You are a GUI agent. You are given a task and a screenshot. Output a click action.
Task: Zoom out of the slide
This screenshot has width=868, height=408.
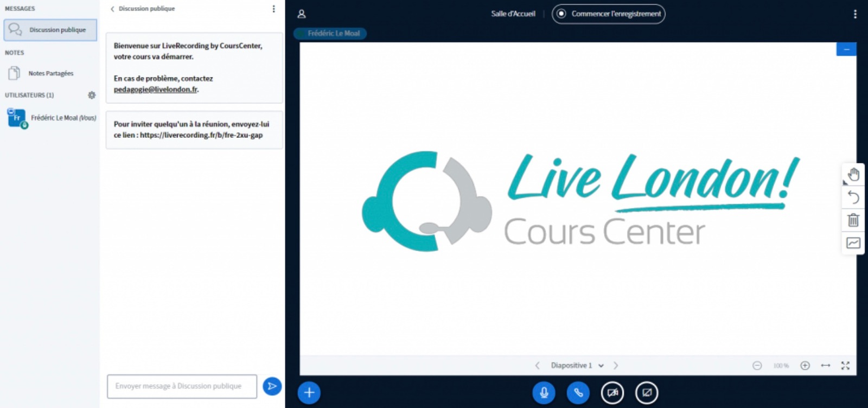pos(757,366)
